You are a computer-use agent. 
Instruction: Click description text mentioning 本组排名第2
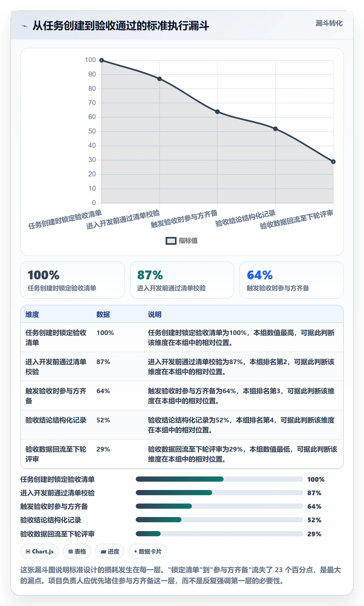[x=241, y=367]
